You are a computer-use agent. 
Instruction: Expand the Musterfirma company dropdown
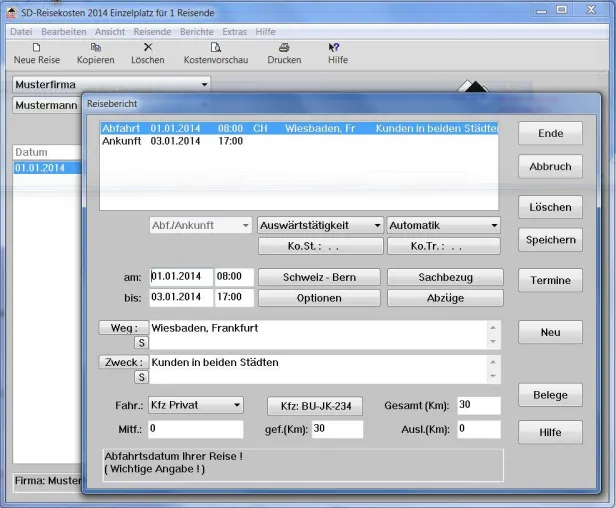click(x=204, y=84)
